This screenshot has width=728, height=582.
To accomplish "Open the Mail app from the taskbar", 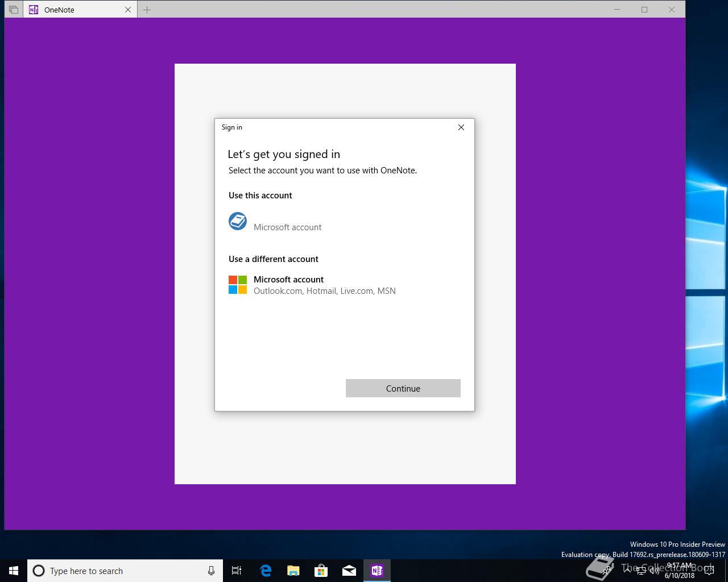I will click(349, 571).
